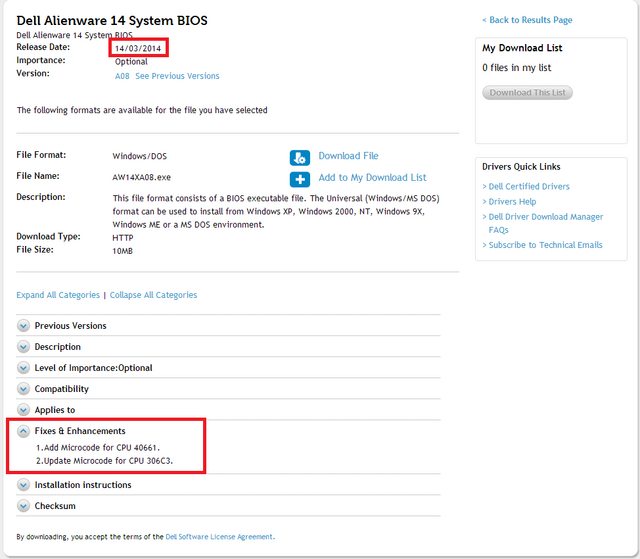Expand the Checksum section
This screenshot has height=559, width=640.
23,506
